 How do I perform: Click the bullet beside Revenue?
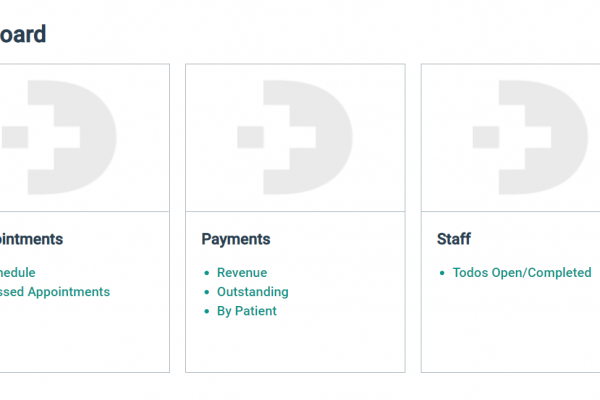206,273
